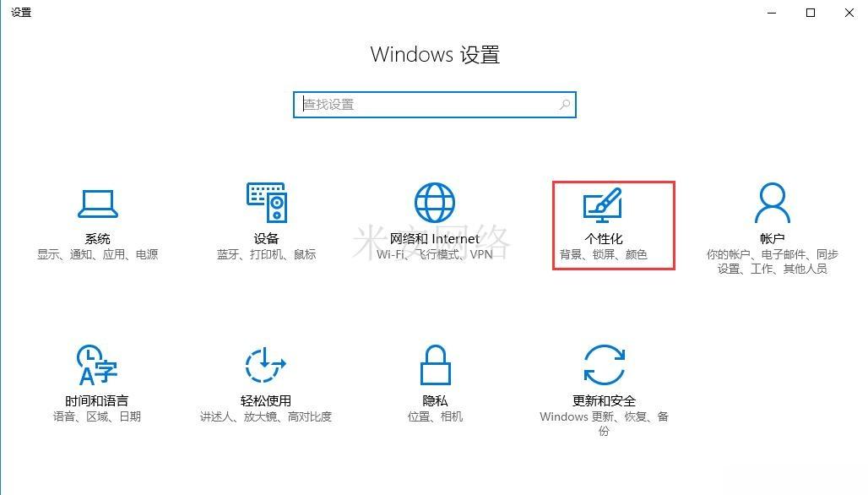Open the 系统 laptop icon
Screen dimensions: 868x495
(x=97, y=204)
